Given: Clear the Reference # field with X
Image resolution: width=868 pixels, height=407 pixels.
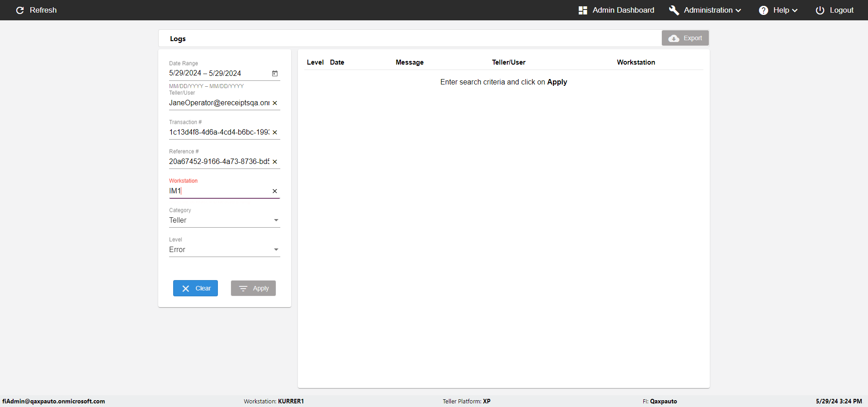Looking at the screenshot, I should (x=275, y=162).
